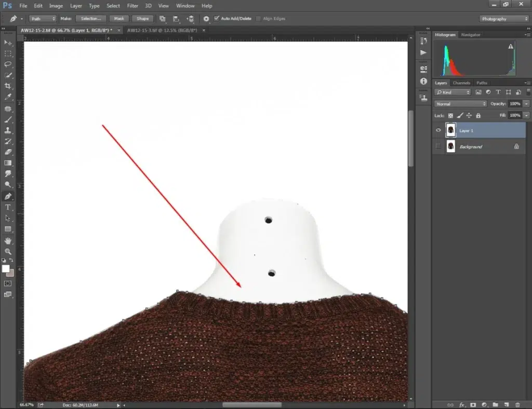Select the Crop tool
The image size is (532, 409).
8,86
